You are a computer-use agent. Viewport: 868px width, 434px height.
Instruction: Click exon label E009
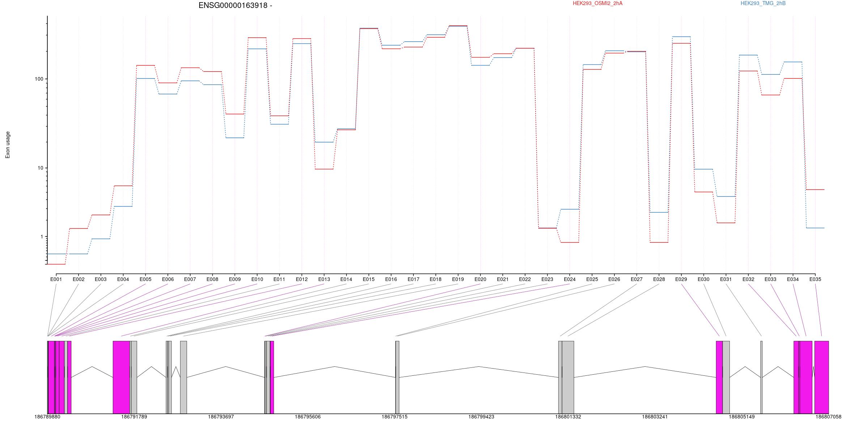235,279
